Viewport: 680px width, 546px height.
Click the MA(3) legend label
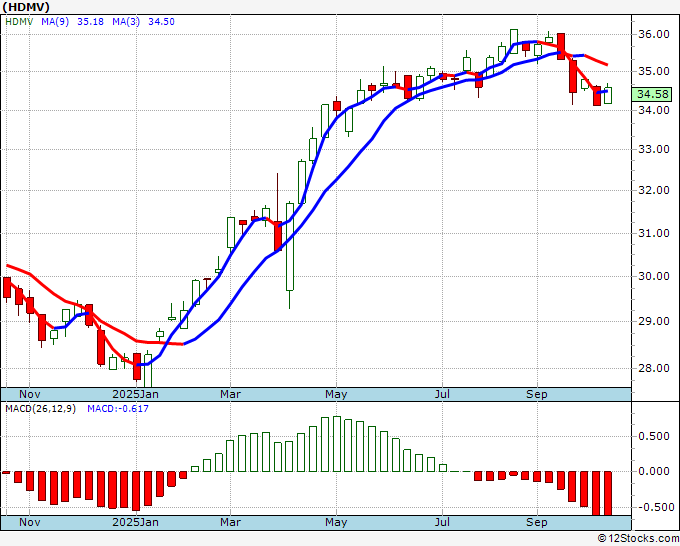point(126,21)
